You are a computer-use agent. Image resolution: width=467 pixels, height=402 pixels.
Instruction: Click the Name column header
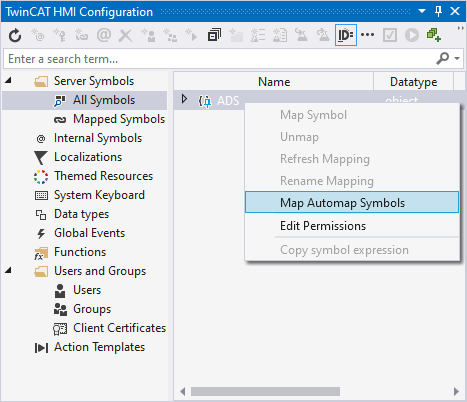pyautogui.click(x=274, y=82)
